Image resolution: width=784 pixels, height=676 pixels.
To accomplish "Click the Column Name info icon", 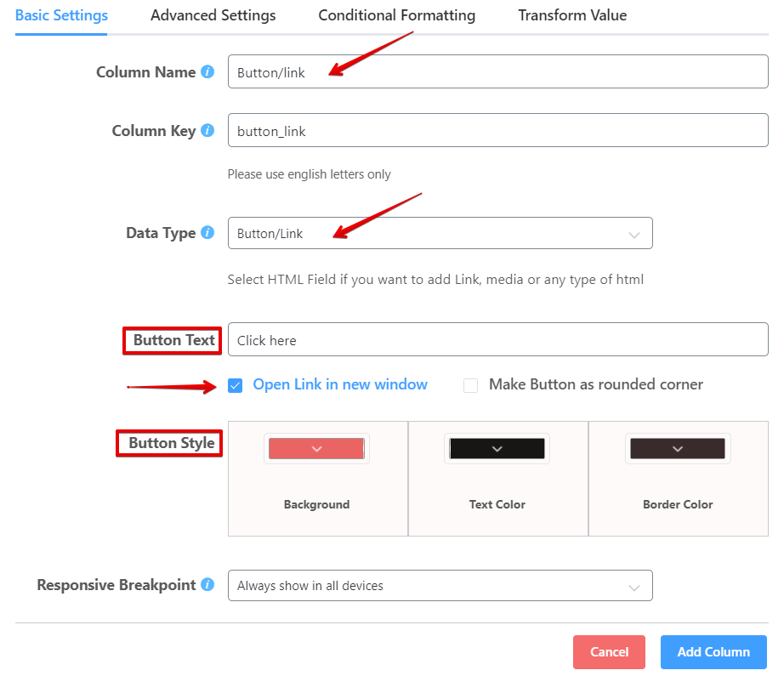I will point(207,72).
